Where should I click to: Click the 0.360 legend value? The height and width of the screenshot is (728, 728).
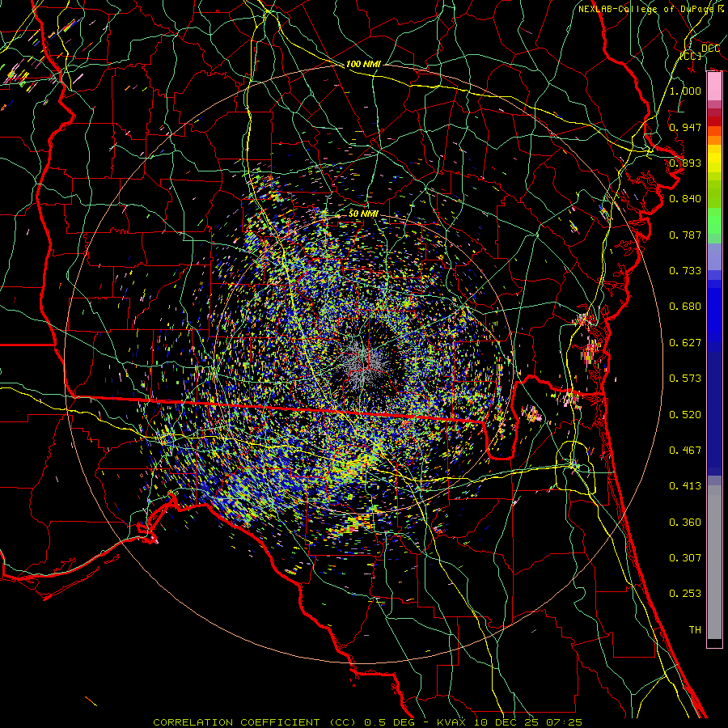pyautogui.click(x=685, y=523)
